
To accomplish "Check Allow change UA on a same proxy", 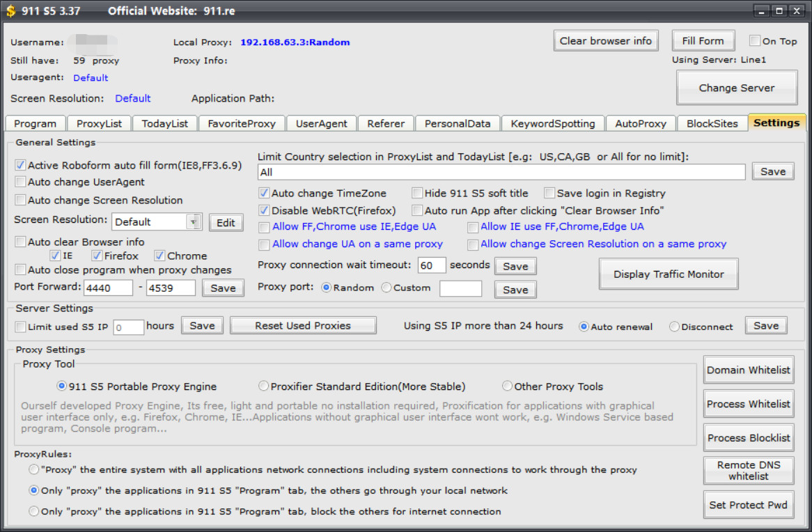I will pos(264,244).
